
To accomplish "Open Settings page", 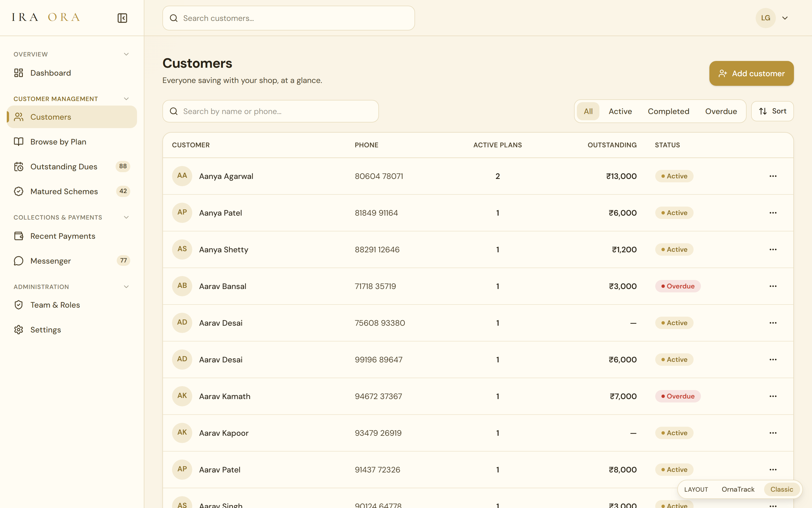I will (72, 330).
